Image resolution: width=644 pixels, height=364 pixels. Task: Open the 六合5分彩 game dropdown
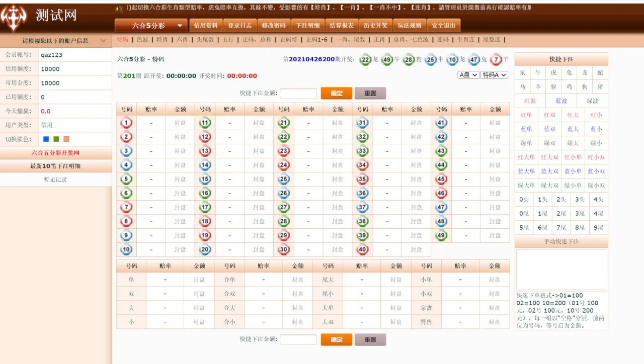pyautogui.click(x=151, y=26)
